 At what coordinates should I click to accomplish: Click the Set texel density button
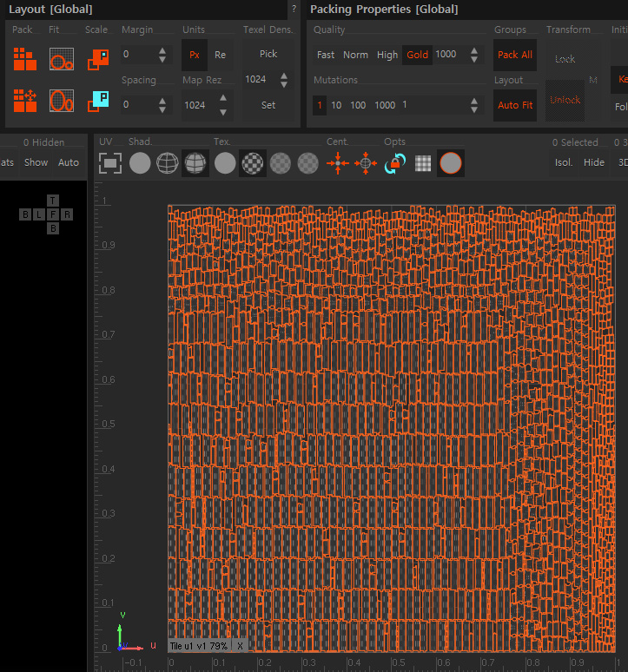point(268,105)
